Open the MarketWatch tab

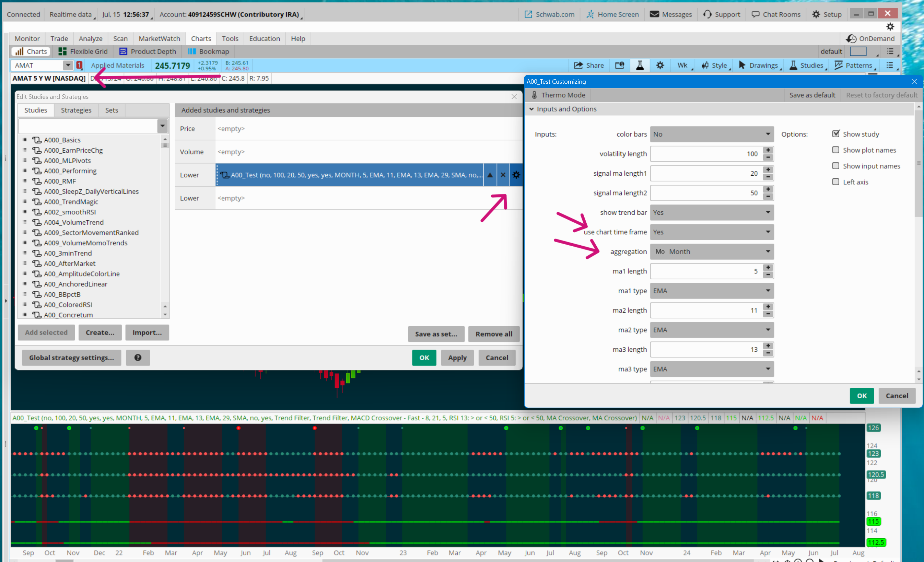(159, 39)
